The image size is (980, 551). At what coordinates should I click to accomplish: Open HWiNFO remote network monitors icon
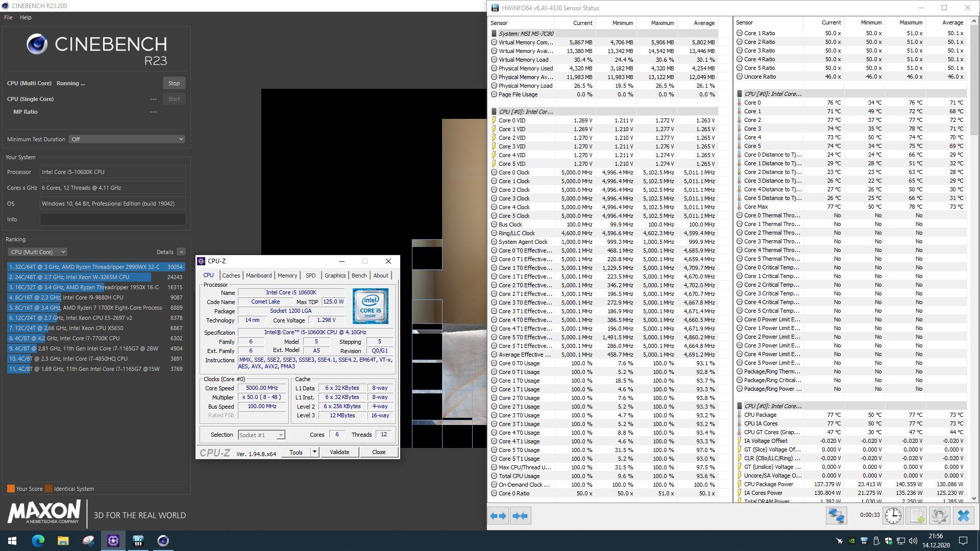[x=837, y=516]
